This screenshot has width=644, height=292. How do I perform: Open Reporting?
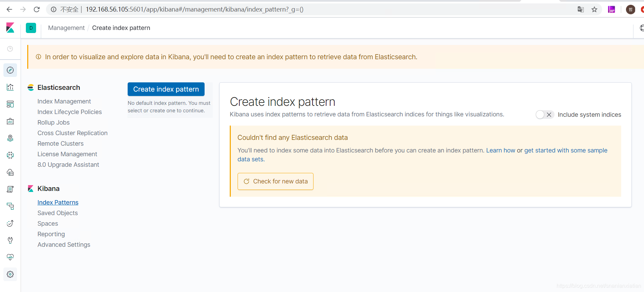(x=51, y=234)
